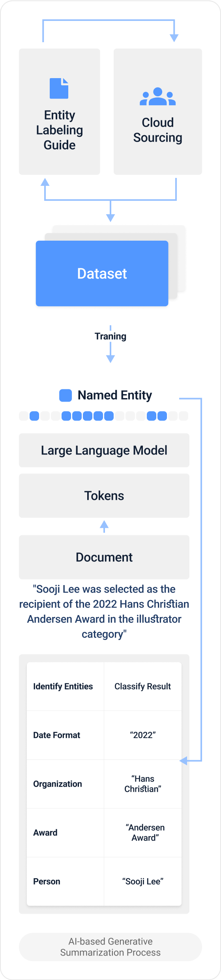The image size is (221, 980).
Task: Click the sample sentence about Sooji Lee
Action: [x=104, y=612]
